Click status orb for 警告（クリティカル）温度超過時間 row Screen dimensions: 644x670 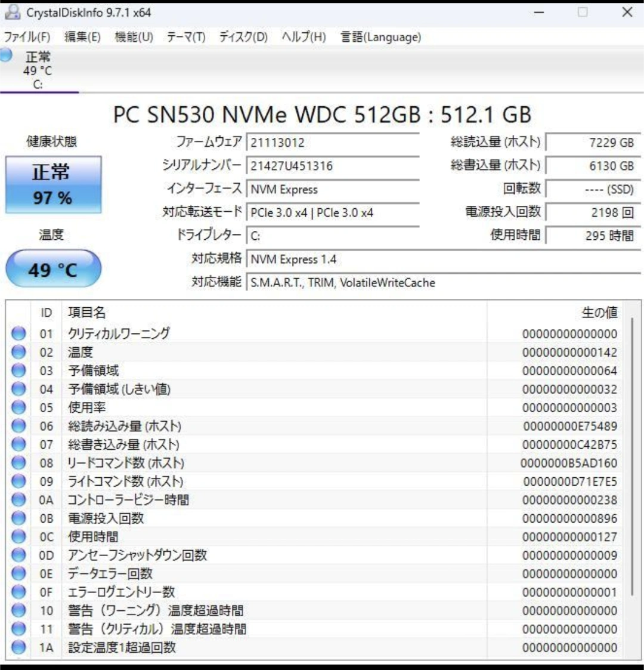18,629
